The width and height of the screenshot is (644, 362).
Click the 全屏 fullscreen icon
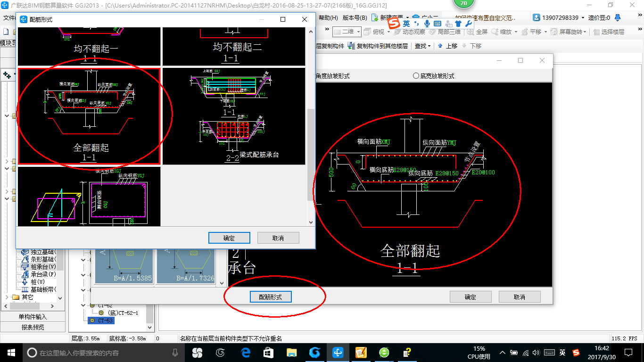click(471, 32)
